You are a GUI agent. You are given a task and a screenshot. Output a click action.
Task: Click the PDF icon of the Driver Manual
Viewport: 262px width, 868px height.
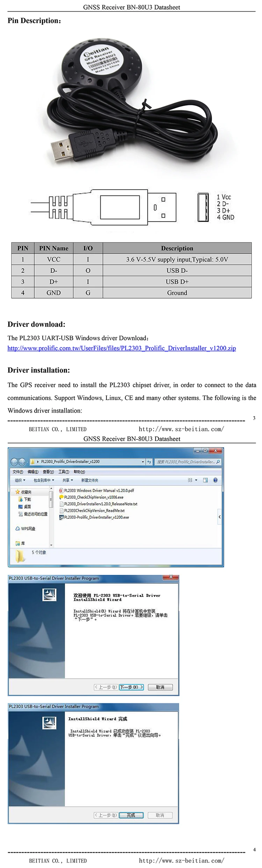[x=61, y=490]
